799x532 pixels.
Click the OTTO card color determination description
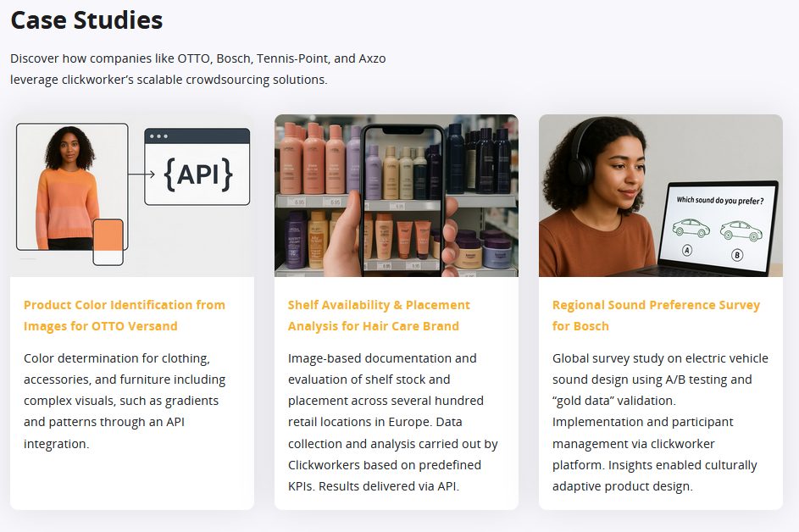pyautogui.click(x=125, y=400)
